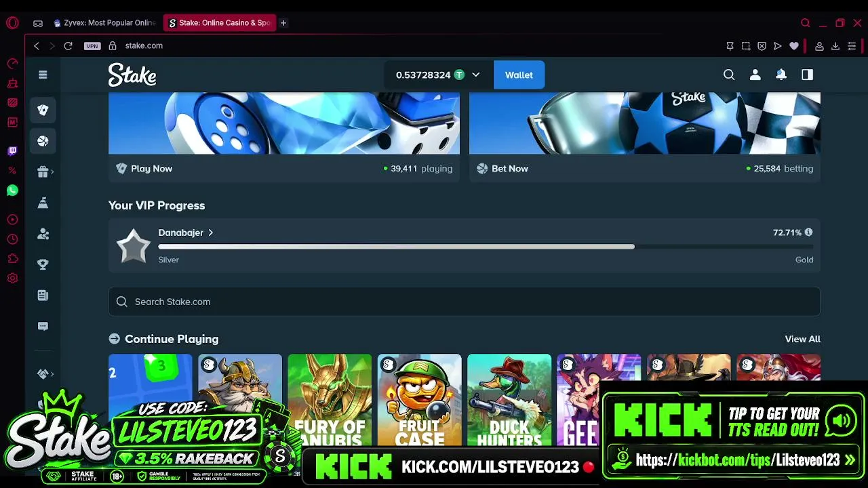Viewport: 868px width, 488px height.
Task: Open the Blog news icon in sidebar
Action: 43,296
